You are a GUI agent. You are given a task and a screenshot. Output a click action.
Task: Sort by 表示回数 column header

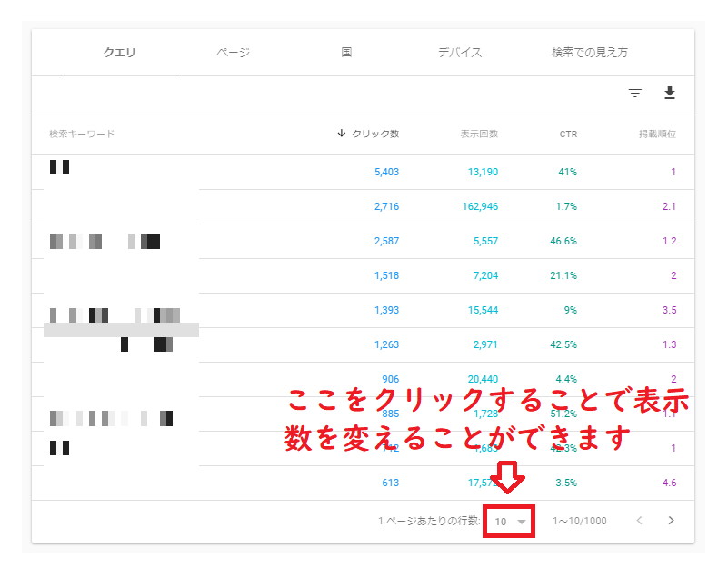coord(479,134)
